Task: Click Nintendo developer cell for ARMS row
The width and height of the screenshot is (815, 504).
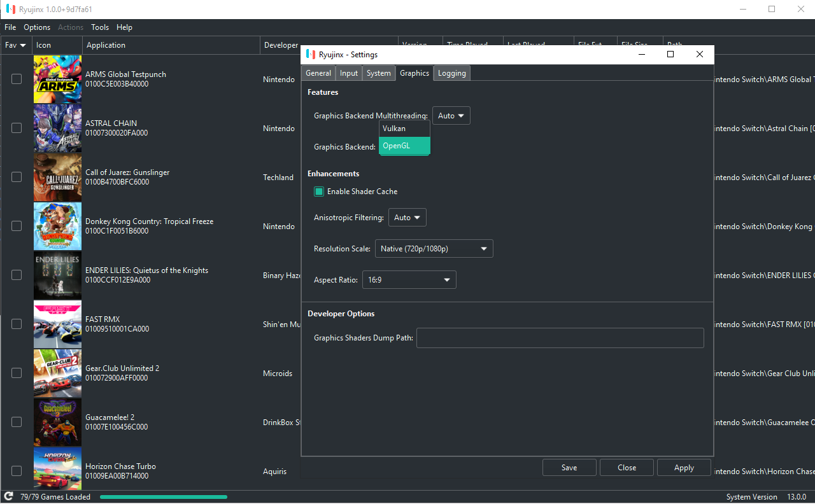Action: coord(279,80)
